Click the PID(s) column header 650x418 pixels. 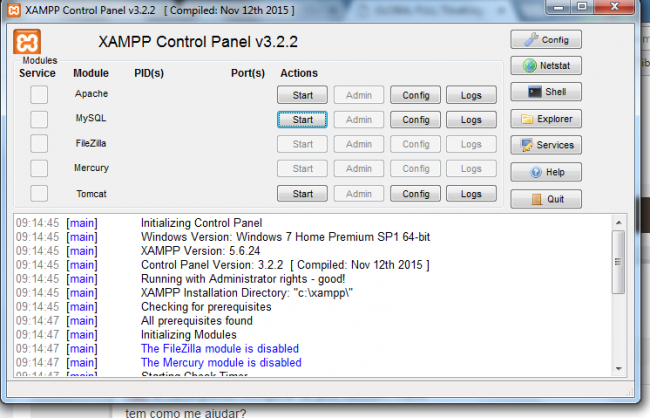coord(149,73)
